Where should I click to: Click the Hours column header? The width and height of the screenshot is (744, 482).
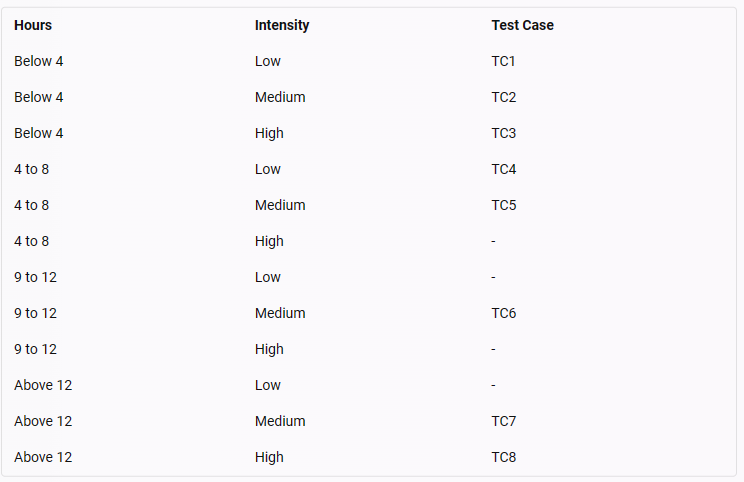(x=33, y=25)
